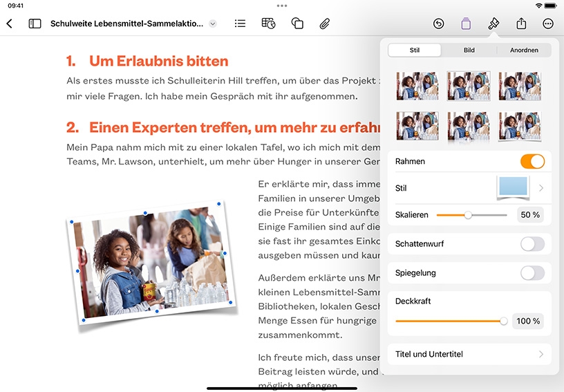The image size is (564, 392).
Task: Tap the paragraph starting Als erstes musste
Action: coord(223,88)
